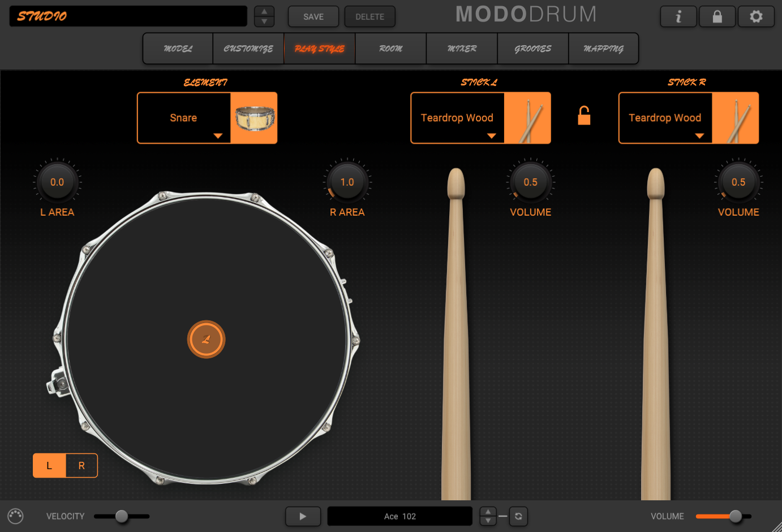Click the orange hit point marker on drumhead
Image resolution: width=782 pixels, height=532 pixels.
(207, 340)
